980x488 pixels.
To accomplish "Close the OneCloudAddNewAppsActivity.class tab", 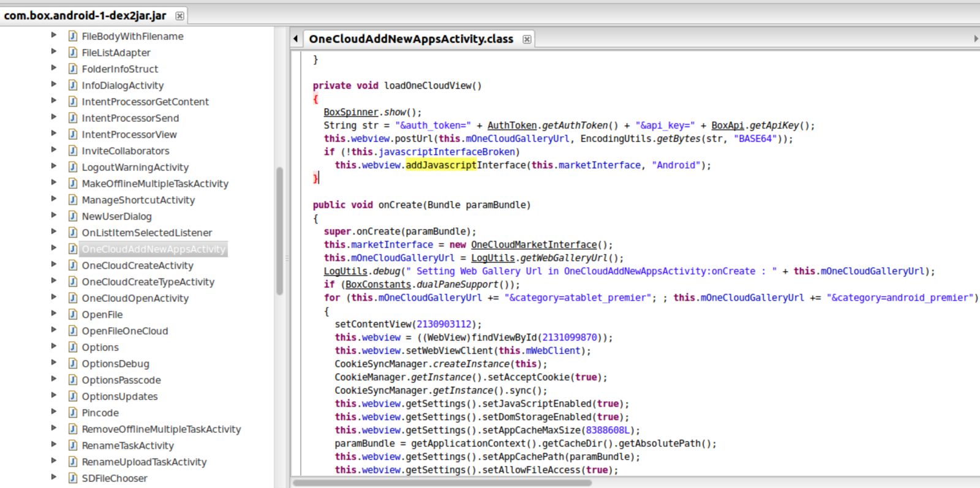I will [527, 39].
